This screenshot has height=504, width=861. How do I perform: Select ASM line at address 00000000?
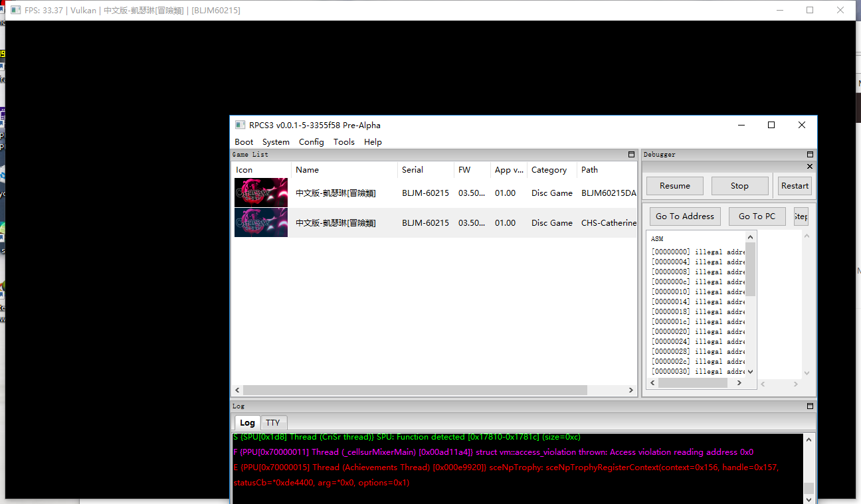click(698, 252)
